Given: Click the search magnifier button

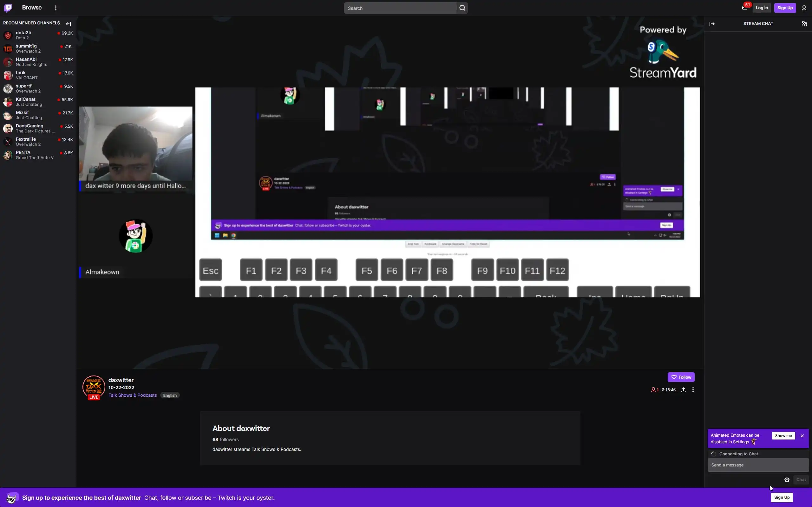Looking at the screenshot, I should point(462,8).
